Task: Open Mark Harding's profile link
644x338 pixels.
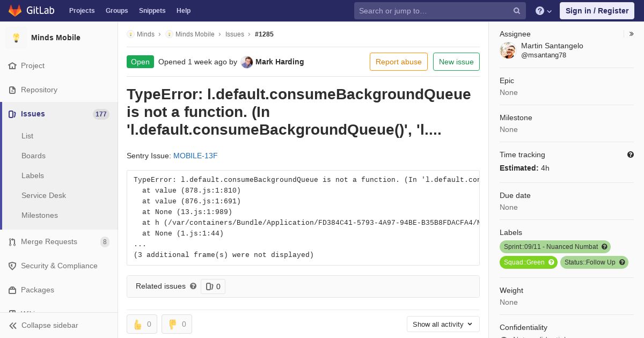Action: tap(280, 62)
